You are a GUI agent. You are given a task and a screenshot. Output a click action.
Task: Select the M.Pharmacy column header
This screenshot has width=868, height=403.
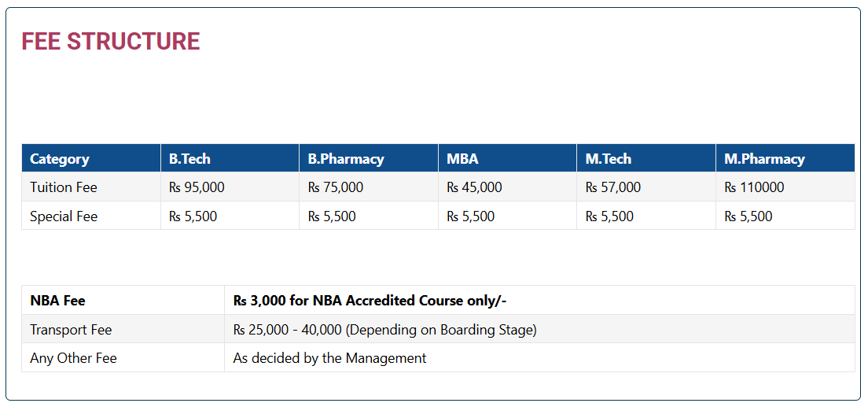[764, 158]
